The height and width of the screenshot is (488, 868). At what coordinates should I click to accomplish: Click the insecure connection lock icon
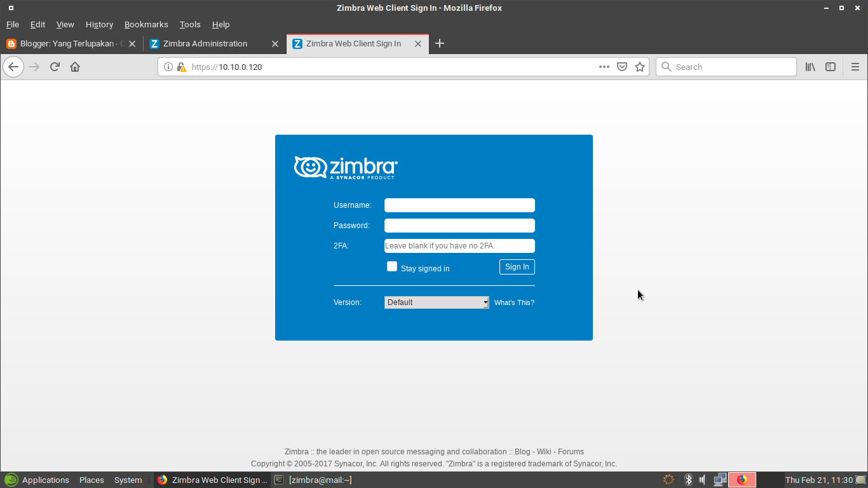(x=181, y=67)
